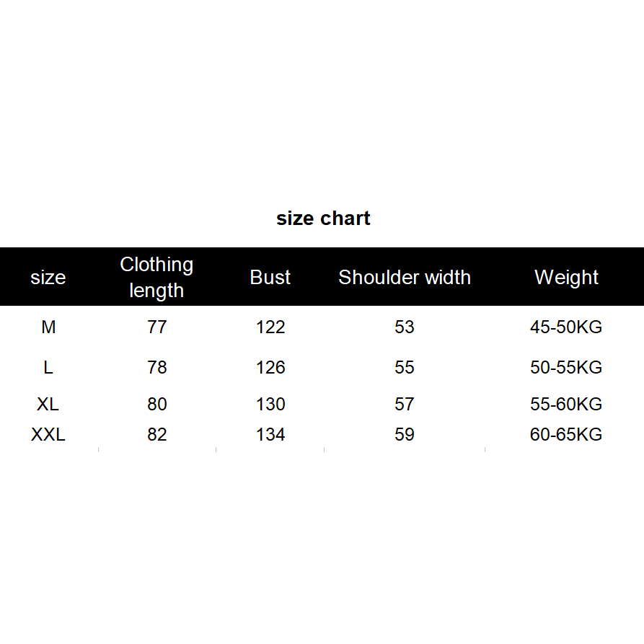Click shoulder width value 57
This screenshot has height=644, width=644.
(x=405, y=405)
